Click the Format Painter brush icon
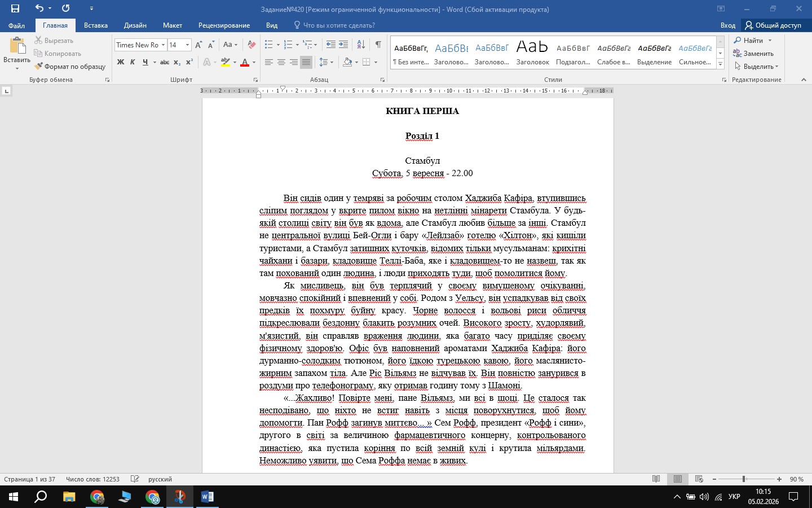This screenshot has height=508, width=812. click(38, 67)
